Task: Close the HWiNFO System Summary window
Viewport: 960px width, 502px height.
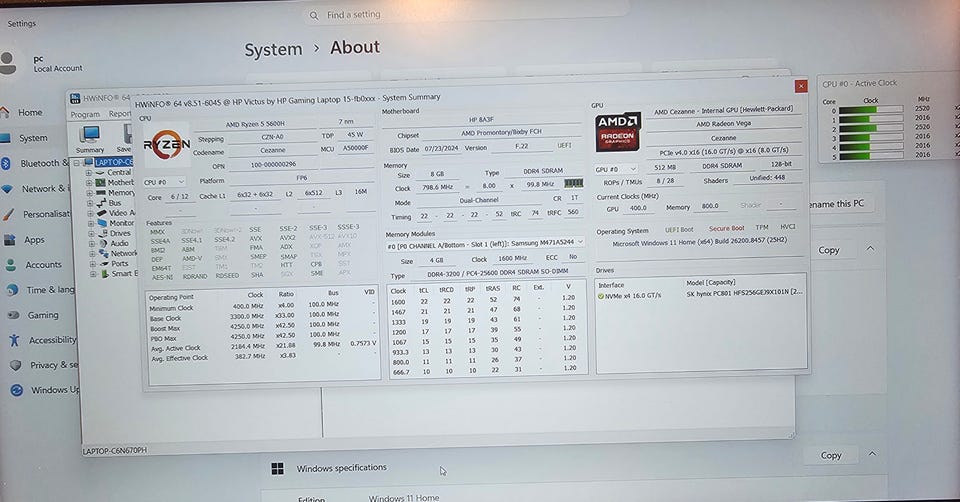Action: 800,86
